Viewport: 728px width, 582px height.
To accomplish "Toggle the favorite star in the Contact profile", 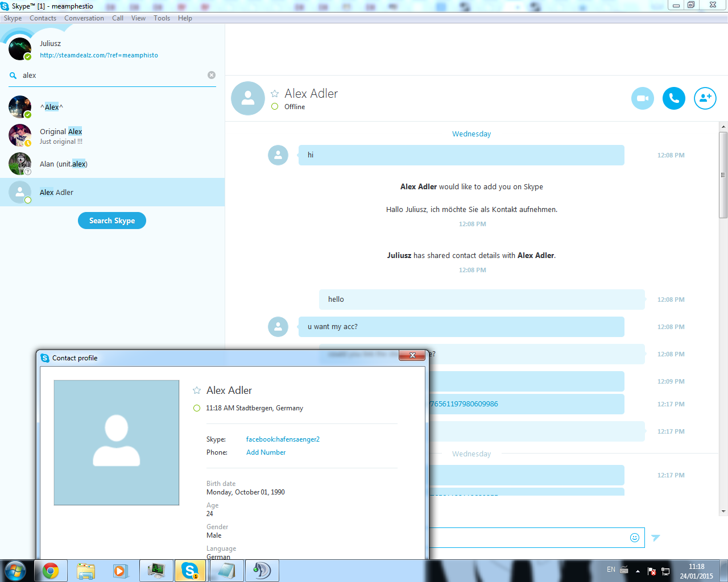I will [197, 390].
